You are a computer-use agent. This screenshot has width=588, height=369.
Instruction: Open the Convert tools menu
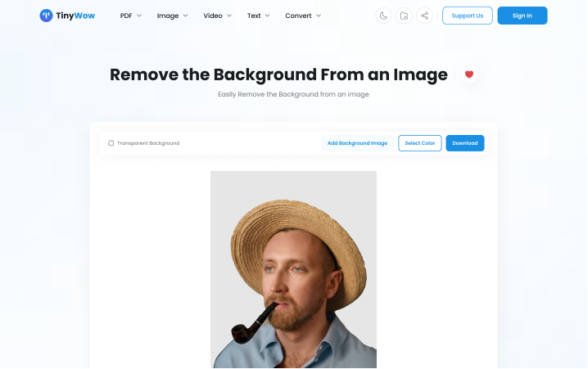[303, 16]
